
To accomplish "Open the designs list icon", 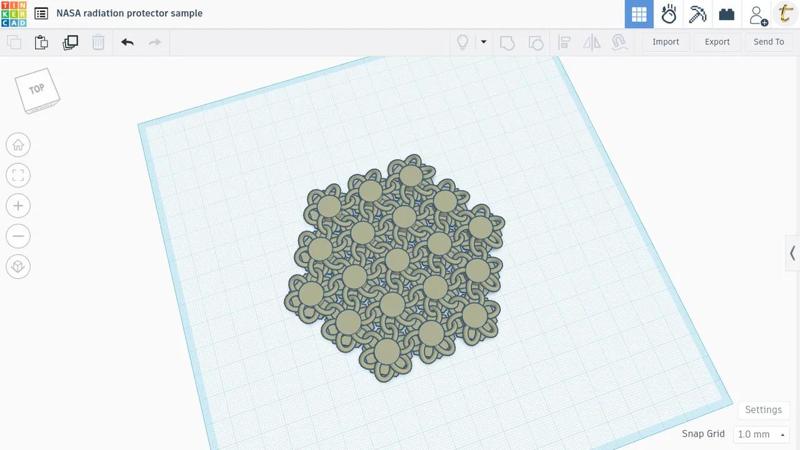I will pyautogui.click(x=41, y=13).
